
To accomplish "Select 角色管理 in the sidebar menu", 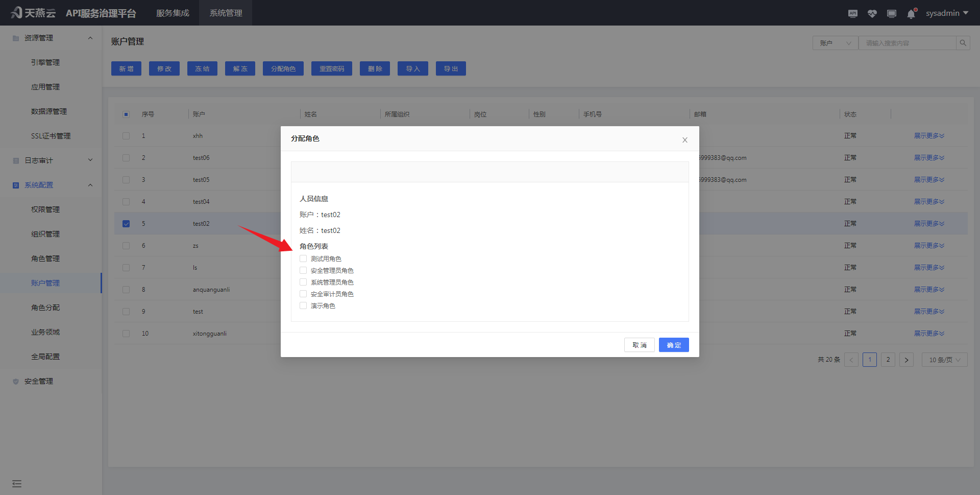I will [x=45, y=258].
